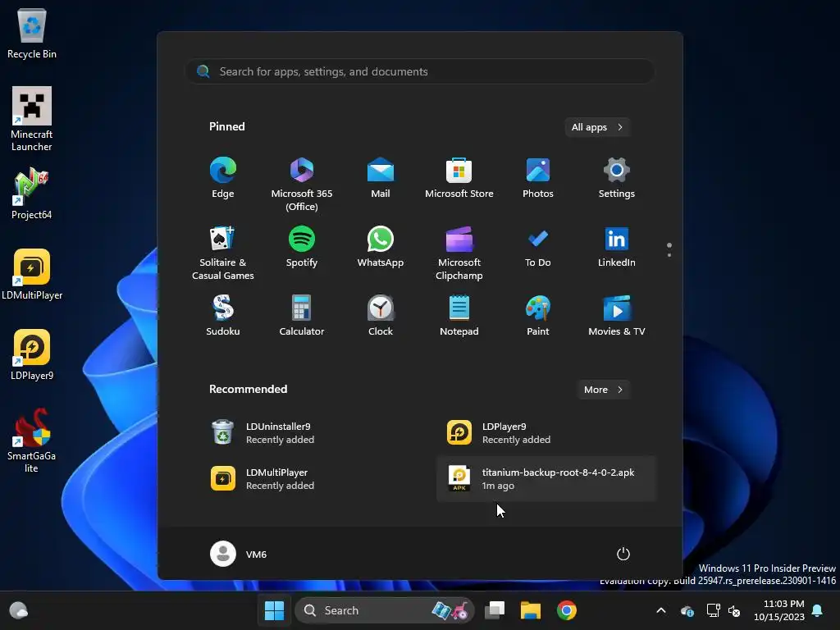840x630 pixels.
Task: Launch Calculator
Action: (302, 317)
